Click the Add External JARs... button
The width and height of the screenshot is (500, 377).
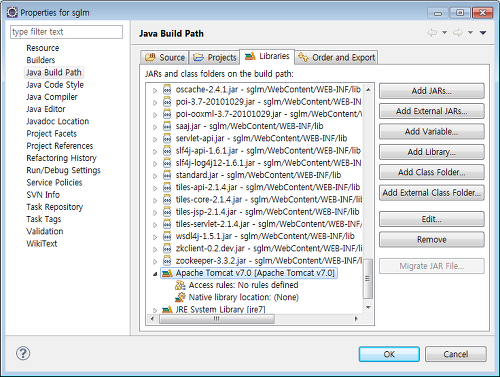[432, 111]
